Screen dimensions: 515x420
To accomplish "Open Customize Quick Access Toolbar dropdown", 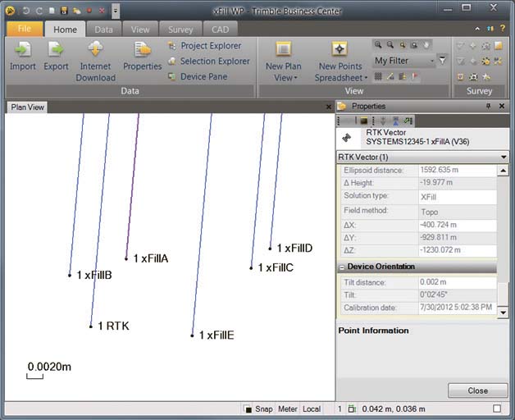I will 116,11.
